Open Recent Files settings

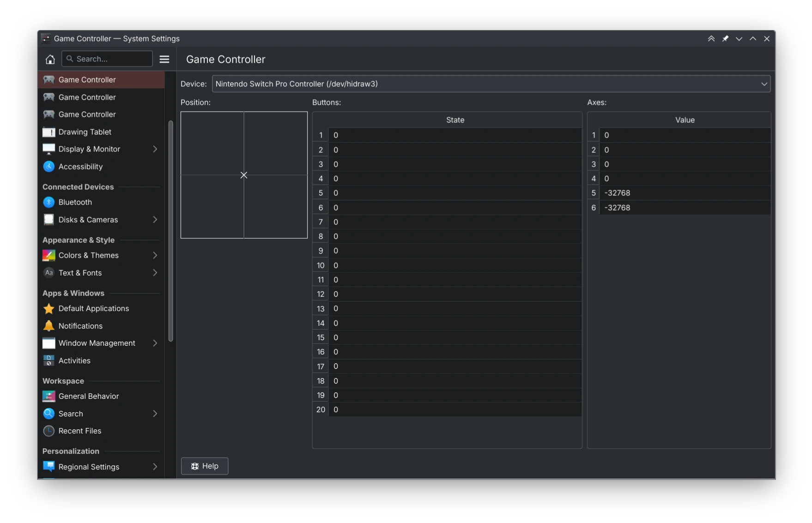101,431
